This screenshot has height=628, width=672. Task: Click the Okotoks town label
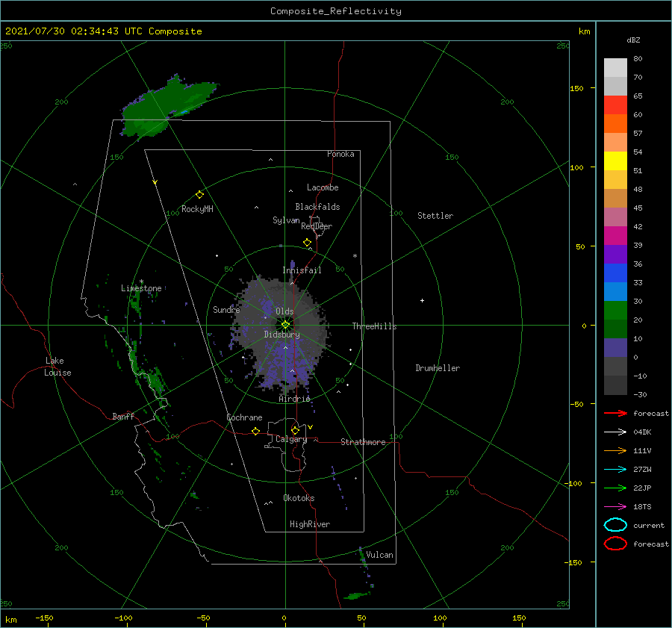point(299,498)
